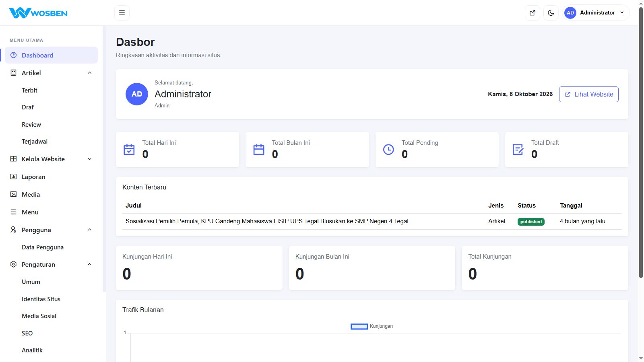Click the Kunjungan Hari Ini card
The width and height of the screenshot is (644, 362).
199,268
